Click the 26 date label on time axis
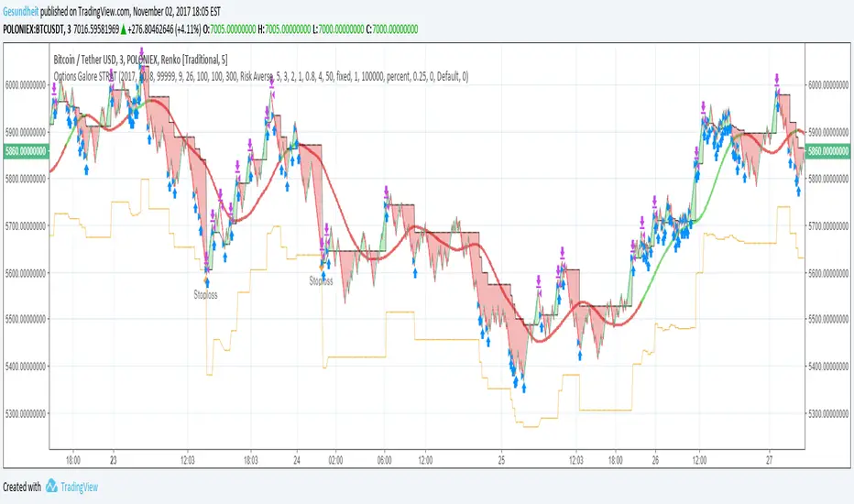This screenshot has width=854, height=504. pyautogui.click(x=655, y=460)
